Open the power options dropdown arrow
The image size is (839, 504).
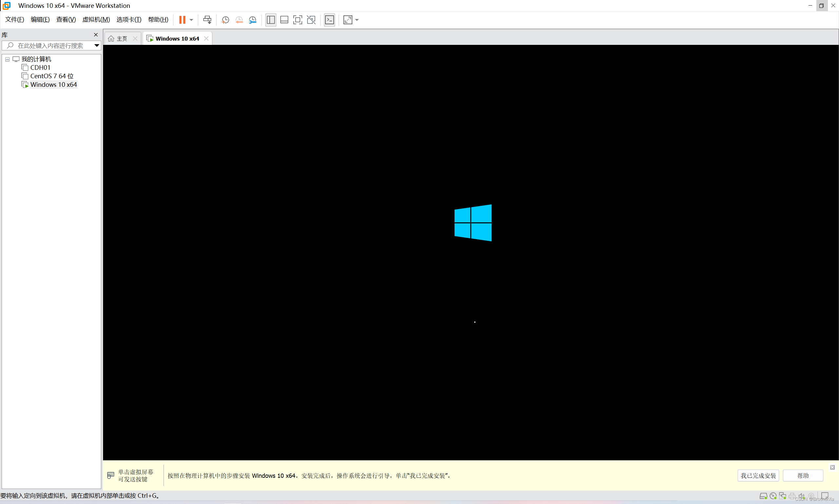[191, 20]
